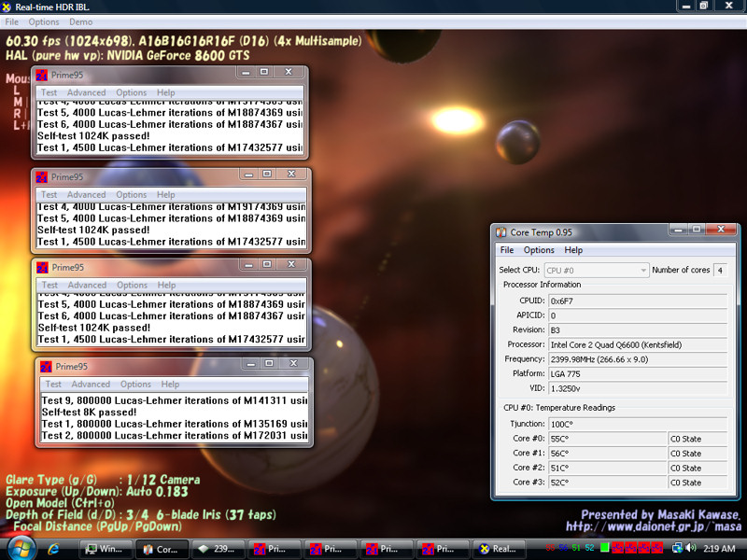747x560 pixels.
Task: Click 'Self-test 8K passed!' line in Prime95
Action: point(89,412)
